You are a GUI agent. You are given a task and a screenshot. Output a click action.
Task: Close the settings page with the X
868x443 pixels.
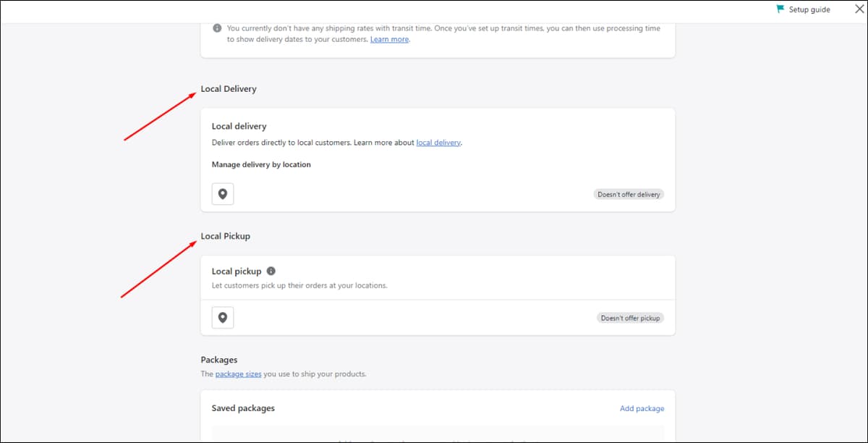[860, 9]
